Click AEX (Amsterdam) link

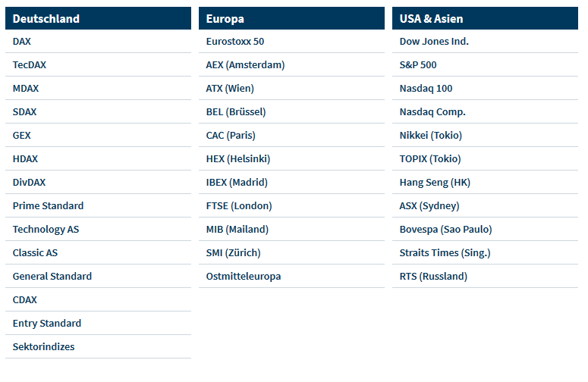(245, 64)
